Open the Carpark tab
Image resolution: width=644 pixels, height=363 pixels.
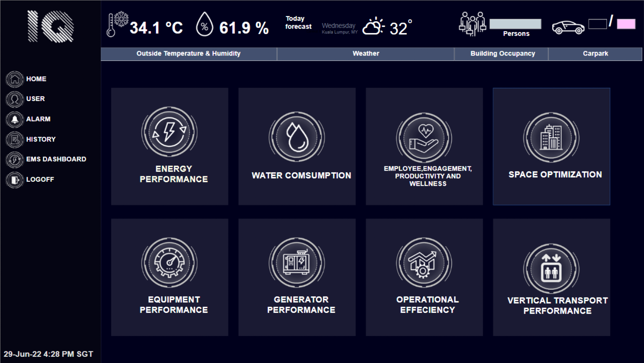click(595, 54)
